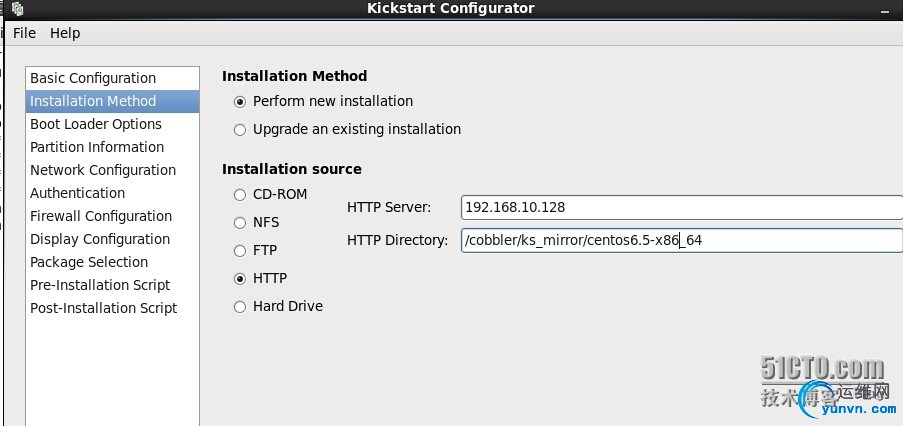Image resolution: width=903 pixels, height=426 pixels.
Task: Select Perform new installation radio button
Action: tap(239, 102)
